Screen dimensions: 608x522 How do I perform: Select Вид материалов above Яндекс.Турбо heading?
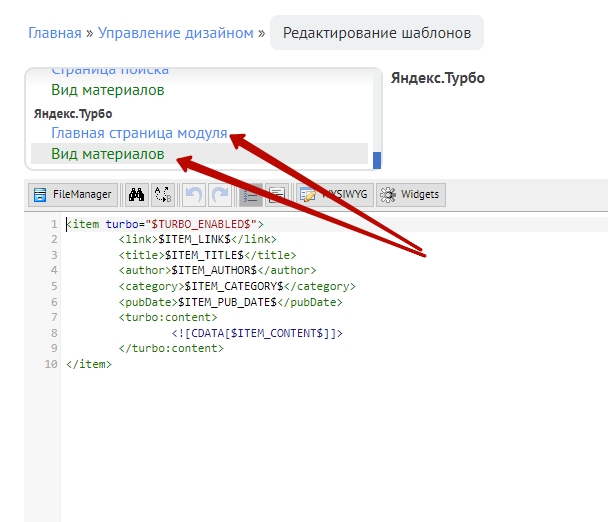pyautogui.click(x=107, y=90)
